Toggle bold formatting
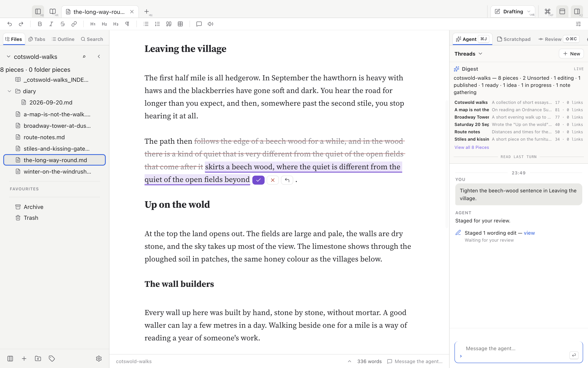Image resolution: width=588 pixels, height=368 pixels. (40, 24)
